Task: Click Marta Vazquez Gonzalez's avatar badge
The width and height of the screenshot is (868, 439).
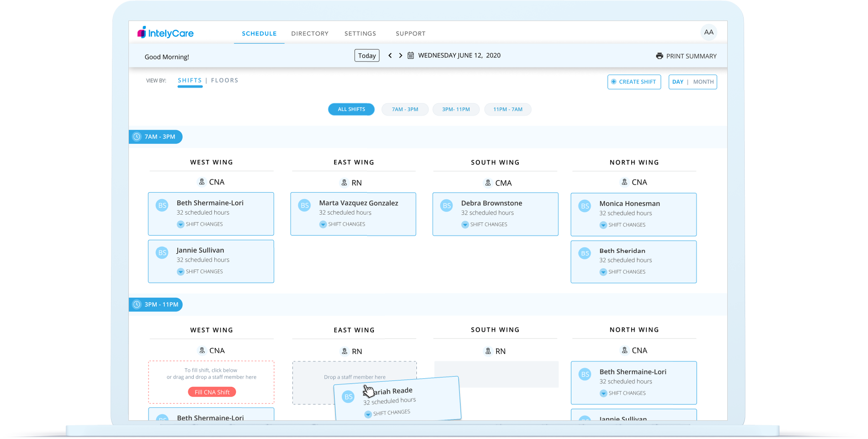Action: point(304,205)
